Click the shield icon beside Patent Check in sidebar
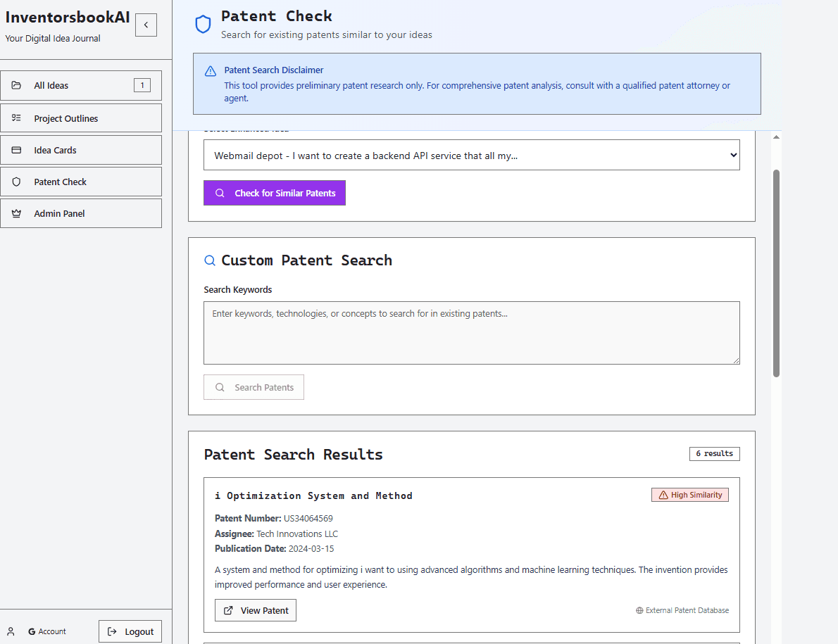This screenshot has width=838, height=644. (16, 182)
